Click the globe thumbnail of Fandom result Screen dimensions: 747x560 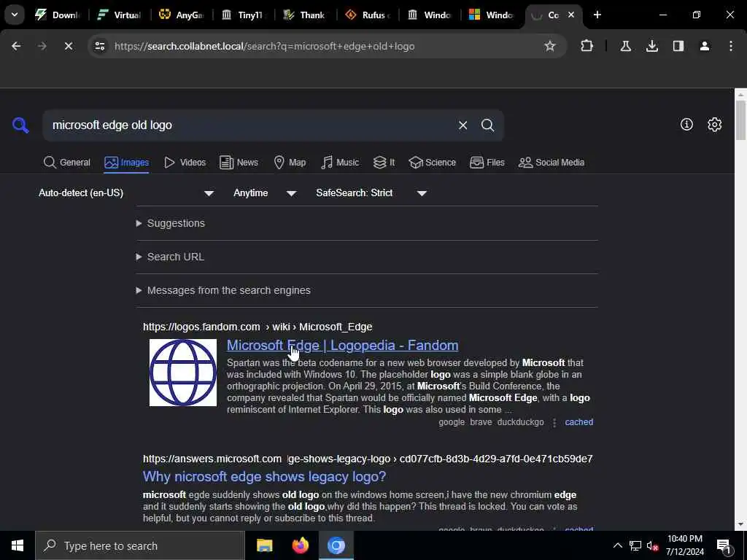[x=183, y=373]
